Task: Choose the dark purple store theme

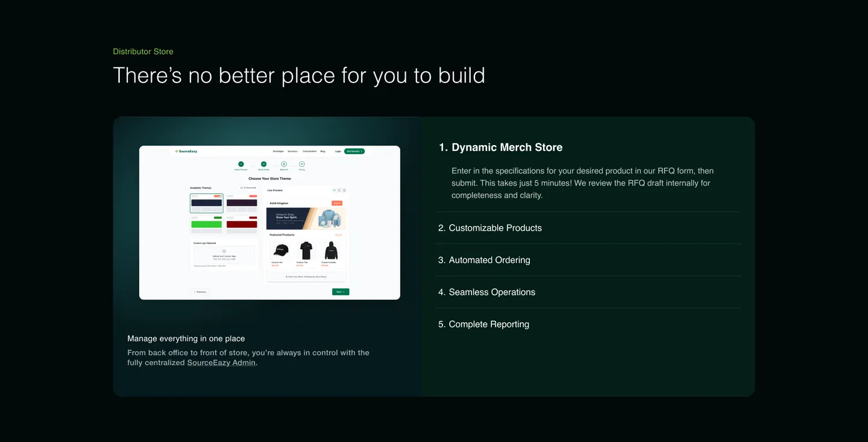Action: (x=242, y=204)
